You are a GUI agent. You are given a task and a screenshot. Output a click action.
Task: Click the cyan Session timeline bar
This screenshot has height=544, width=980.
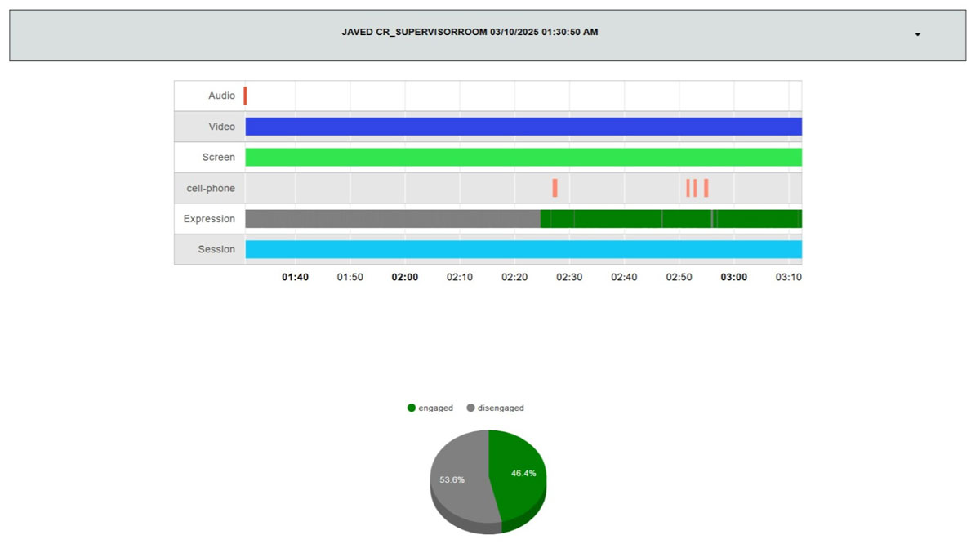(x=523, y=249)
